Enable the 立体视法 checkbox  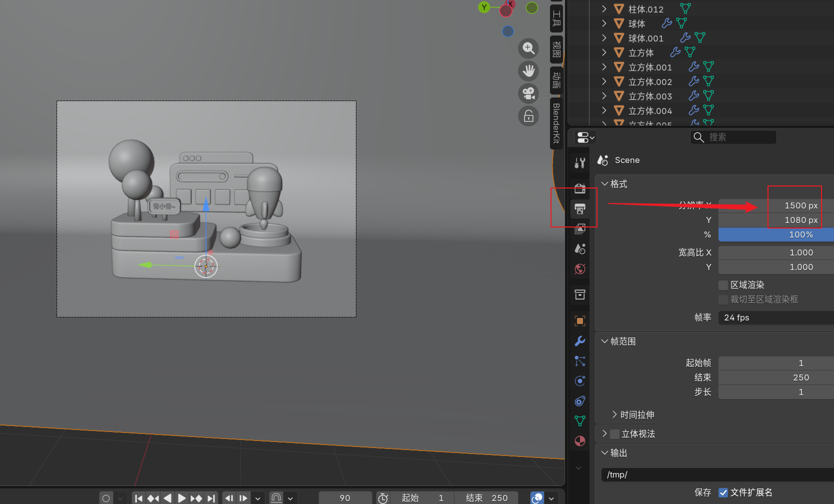[x=615, y=434]
